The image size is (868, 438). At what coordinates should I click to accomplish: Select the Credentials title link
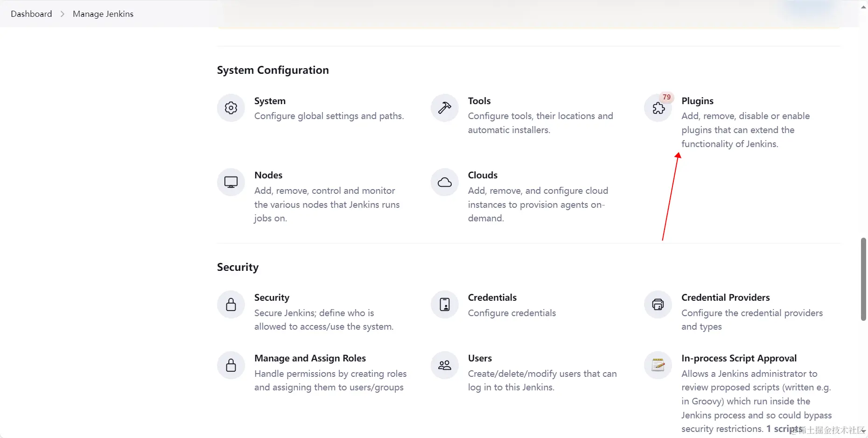[492, 297]
